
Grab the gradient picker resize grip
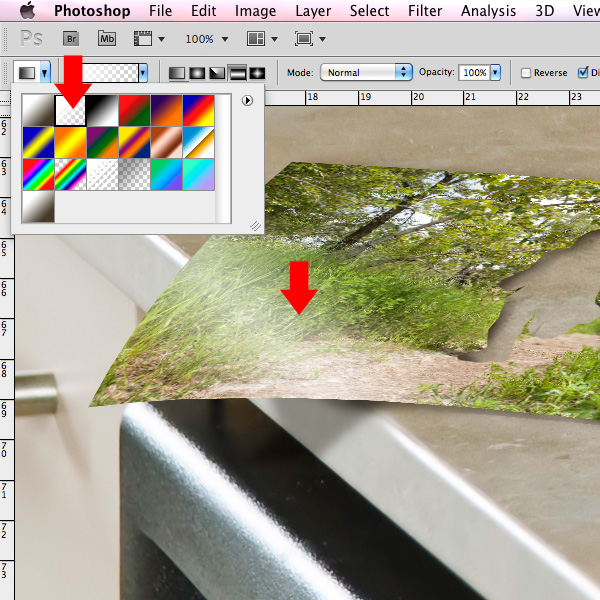tap(255, 226)
